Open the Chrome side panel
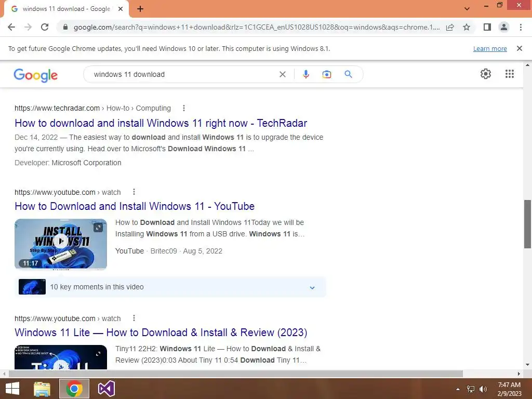532x399 pixels. (487, 27)
